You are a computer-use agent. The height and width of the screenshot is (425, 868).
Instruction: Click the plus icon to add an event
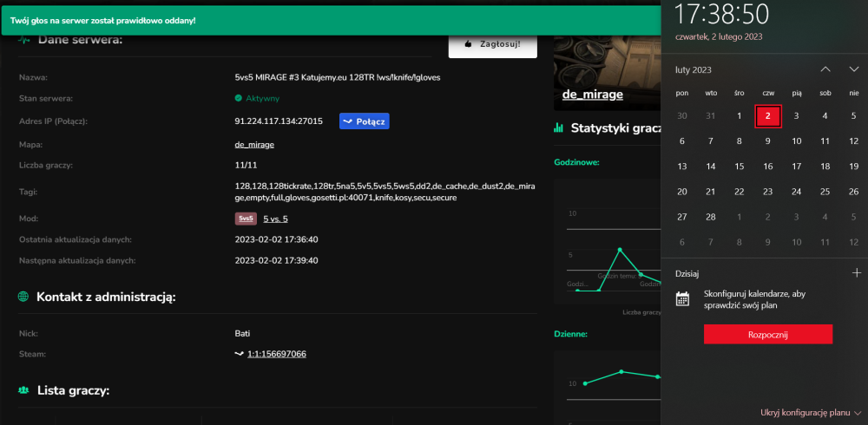click(x=857, y=273)
